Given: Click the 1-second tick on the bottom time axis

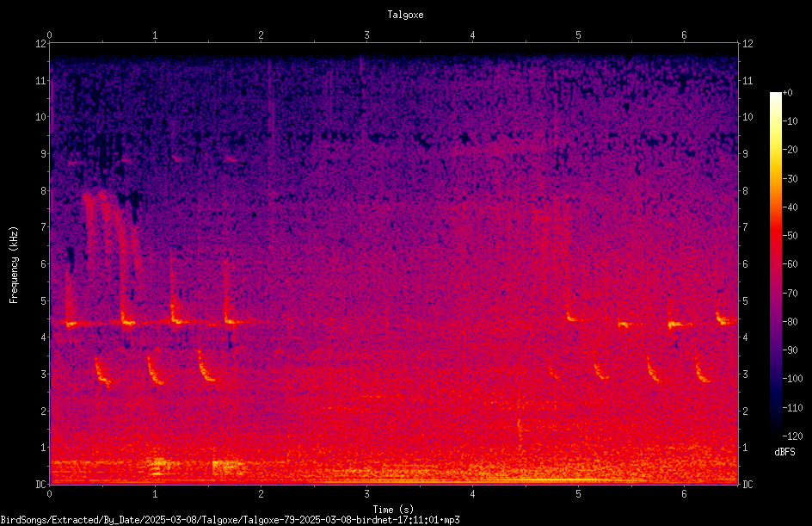Looking at the screenshot, I should [155, 494].
